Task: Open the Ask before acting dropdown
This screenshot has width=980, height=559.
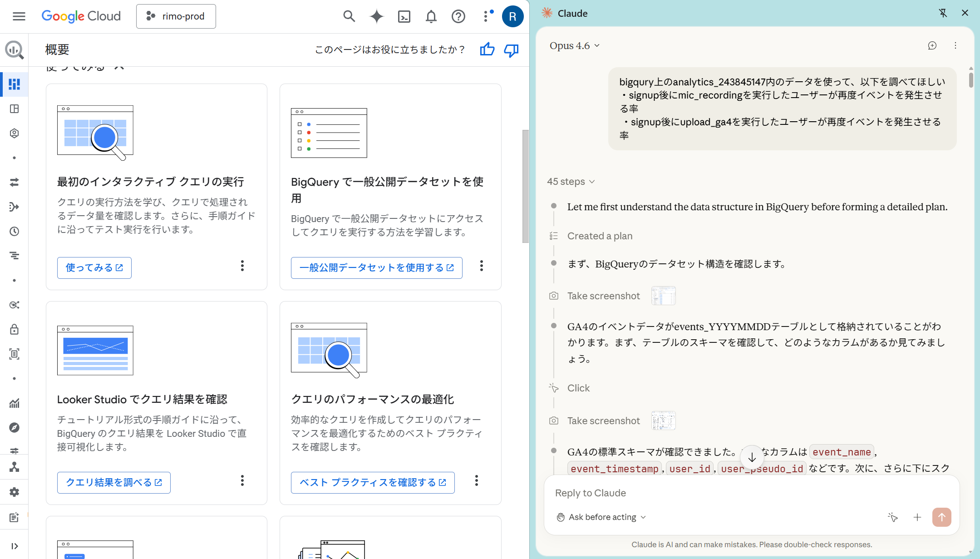Action: pyautogui.click(x=601, y=517)
